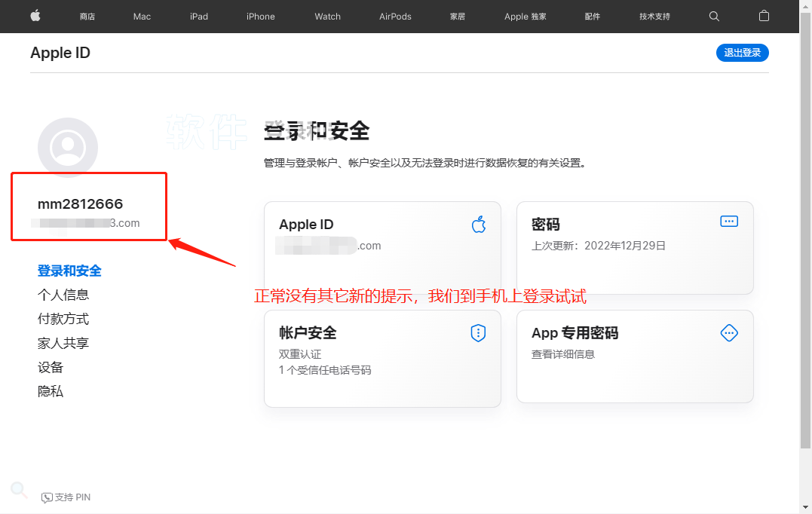Viewport: 812px width, 514px height.
Task: Click the vertical page scrollbar
Action: pyautogui.click(x=805, y=226)
